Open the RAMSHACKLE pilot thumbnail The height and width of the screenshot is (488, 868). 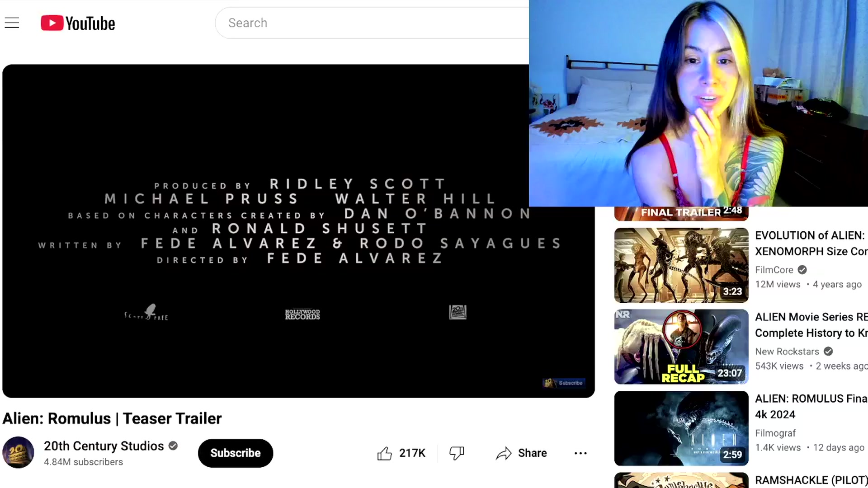click(681, 480)
